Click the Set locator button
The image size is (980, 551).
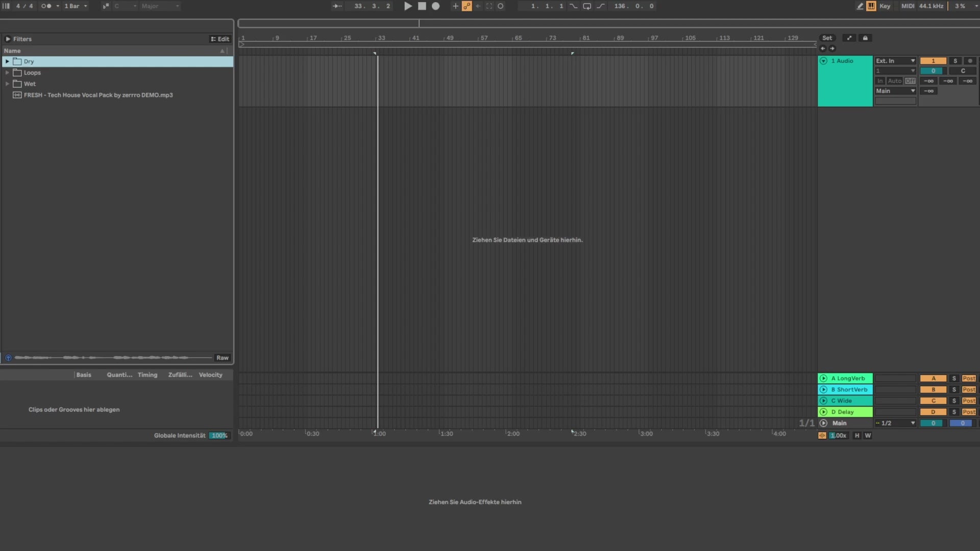(x=827, y=38)
